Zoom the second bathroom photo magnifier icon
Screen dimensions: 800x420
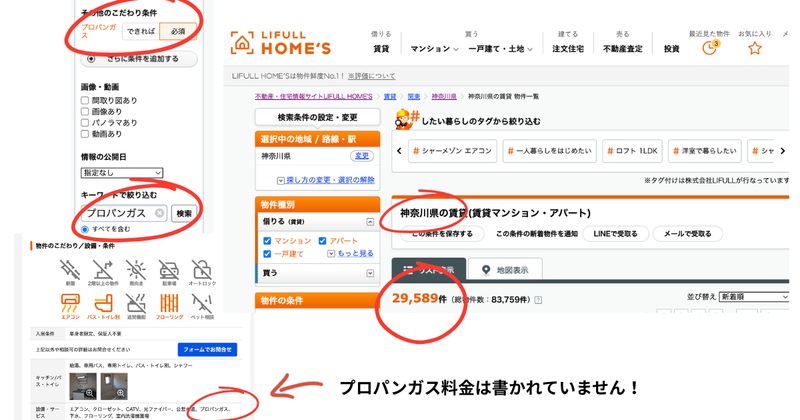click(x=120, y=393)
